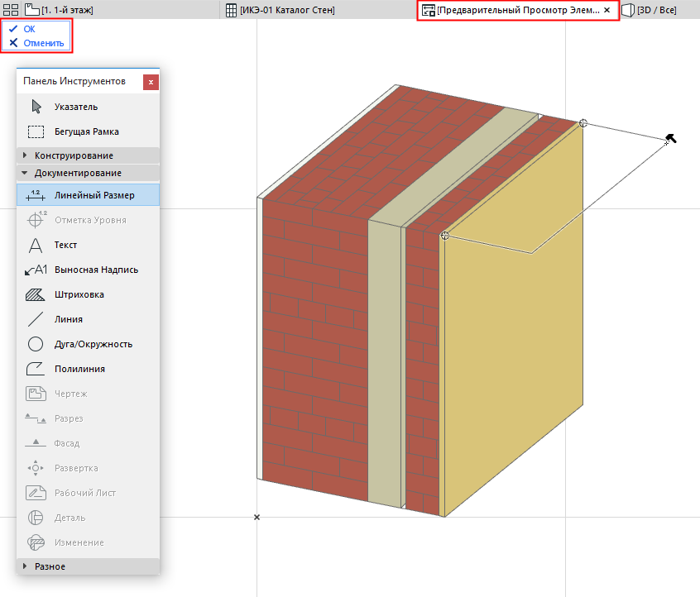Close the Панель Инструментов palette
Screen dimensions: 700x597
pos(151,82)
